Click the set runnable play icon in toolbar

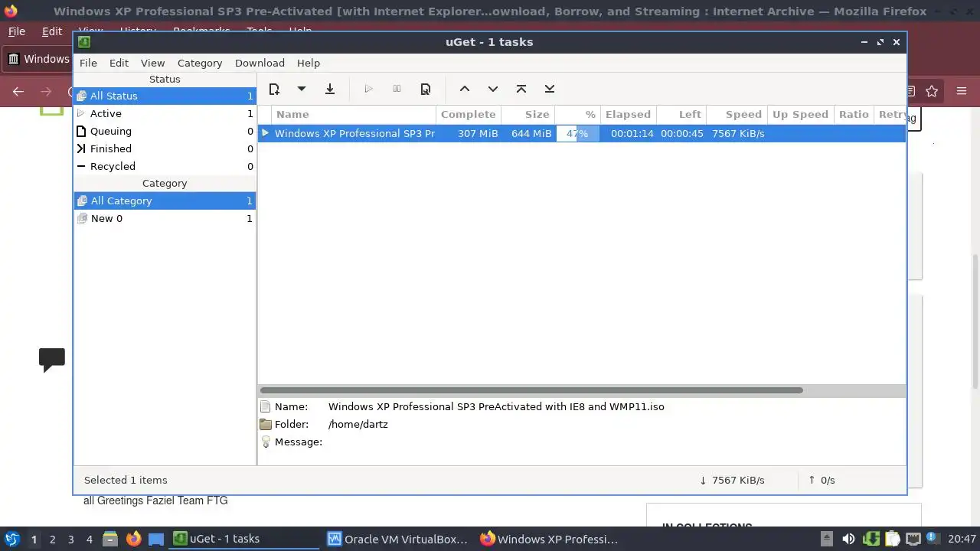[x=368, y=89]
